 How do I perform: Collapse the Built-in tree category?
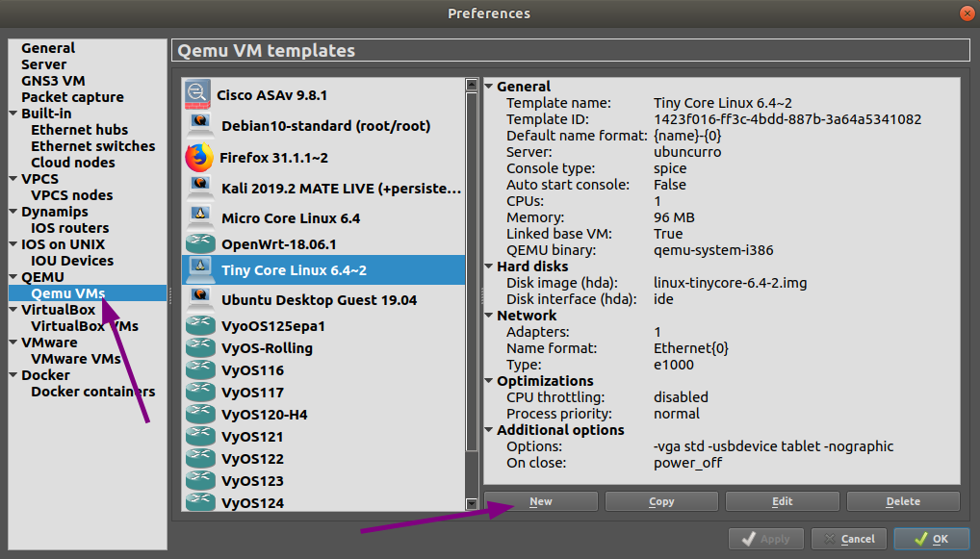(13, 114)
